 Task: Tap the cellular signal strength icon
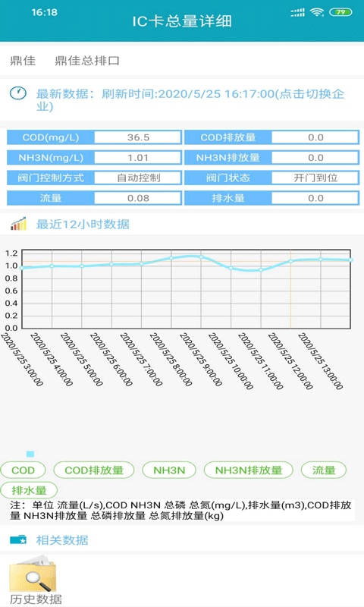297,12
